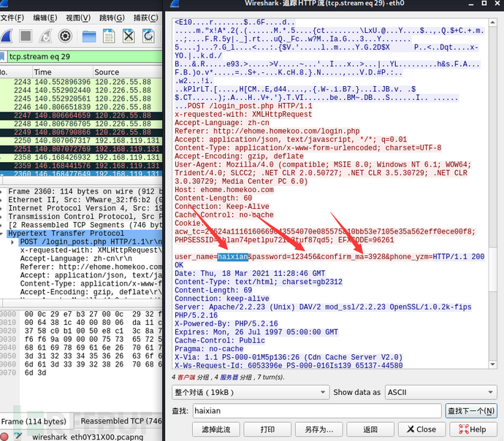Click the Close button in stream dialog
The image size is (504, 441).
click(x=421, y=429)
